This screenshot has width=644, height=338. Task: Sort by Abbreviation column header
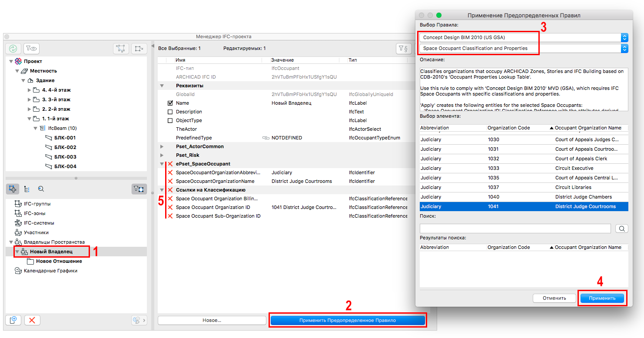(x=453, y=128)
